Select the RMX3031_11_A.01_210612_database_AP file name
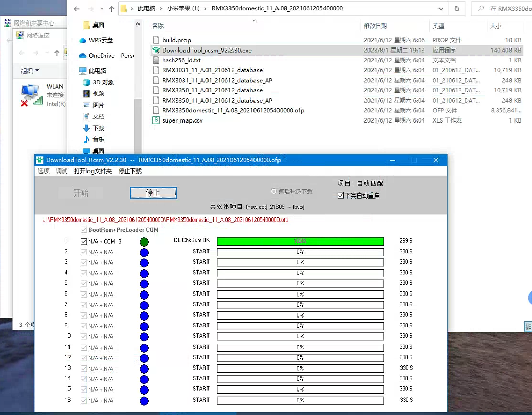The height and width of the screenshot is (415, 532). tap(217, 80)
